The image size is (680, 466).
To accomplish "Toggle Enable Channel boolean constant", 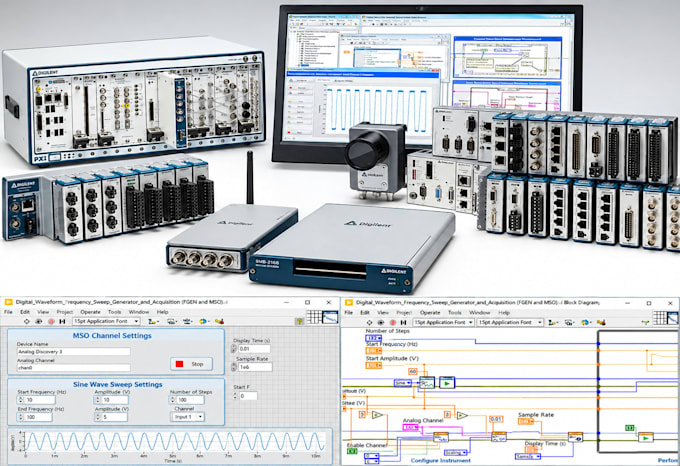I will pyautogui.click(x=352, y=451).
